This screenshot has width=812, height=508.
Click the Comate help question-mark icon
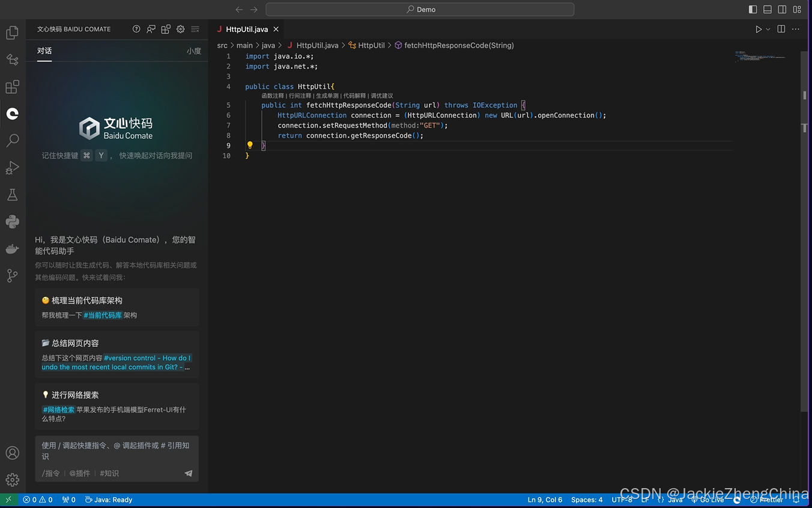pos(136,29)
